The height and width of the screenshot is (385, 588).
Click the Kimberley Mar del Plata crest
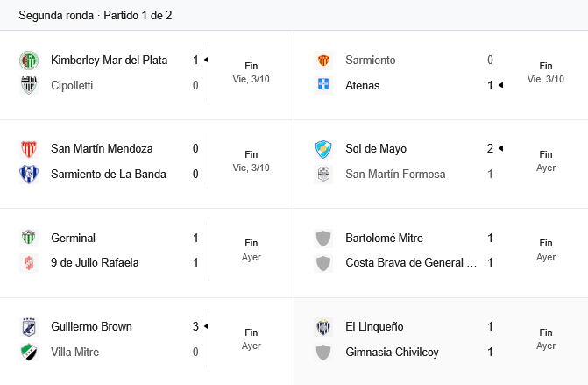(x=28, y=61)
